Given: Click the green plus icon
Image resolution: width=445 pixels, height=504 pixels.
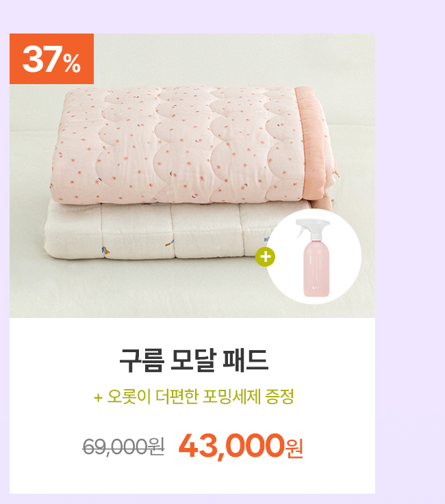Looking at the screenshot, I should (265, 257).
